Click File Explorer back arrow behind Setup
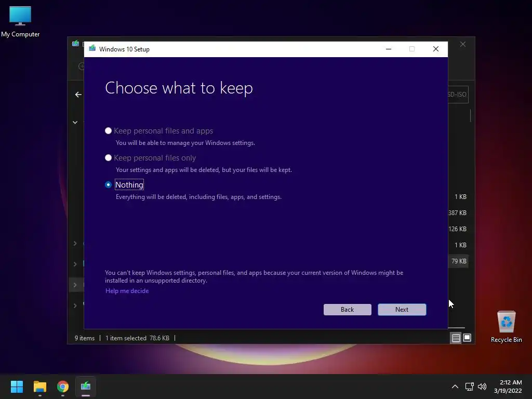The image size is (532, 399). (x=78, y=95)
